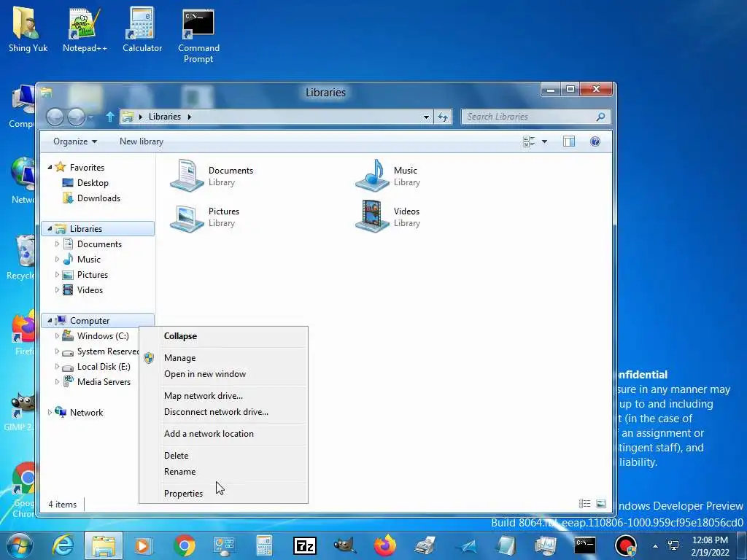
Task: Click the search magnifier icon
Action: click(x=601, y=117)
